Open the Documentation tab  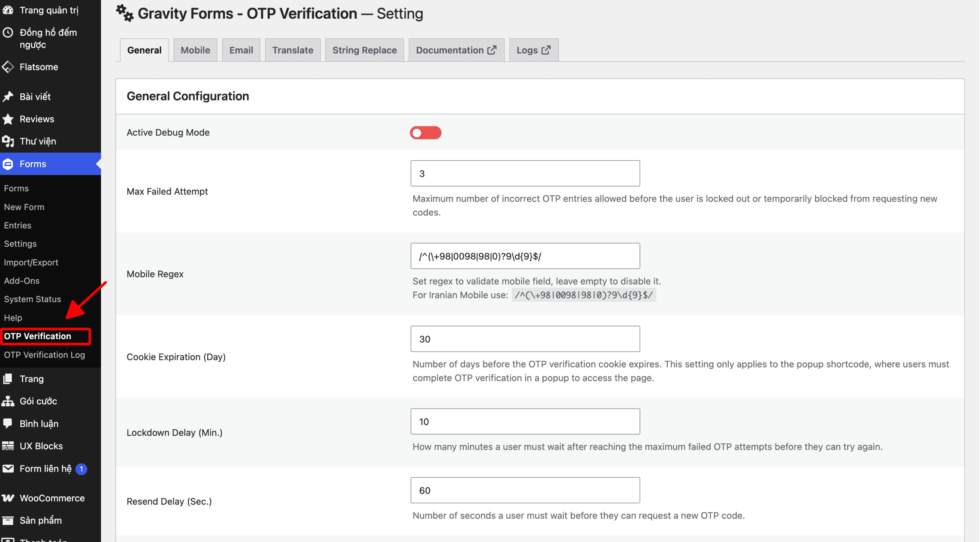[x=456, y=50]
